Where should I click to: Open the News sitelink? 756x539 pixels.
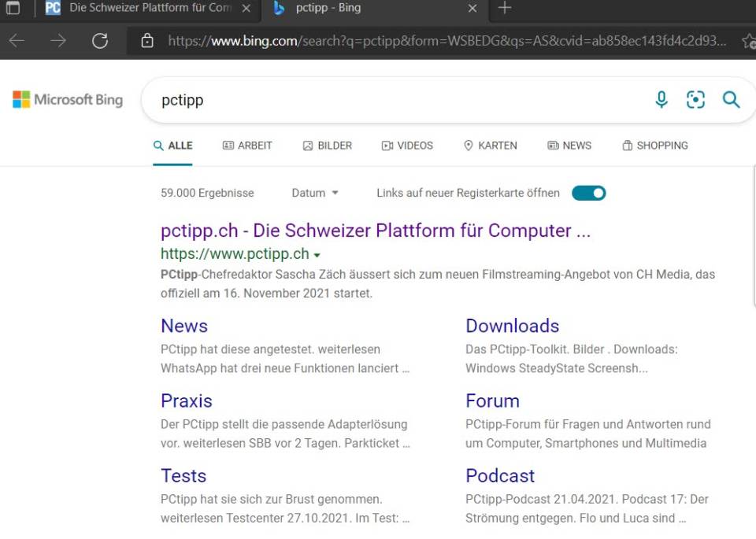click(x=184, y=326)
